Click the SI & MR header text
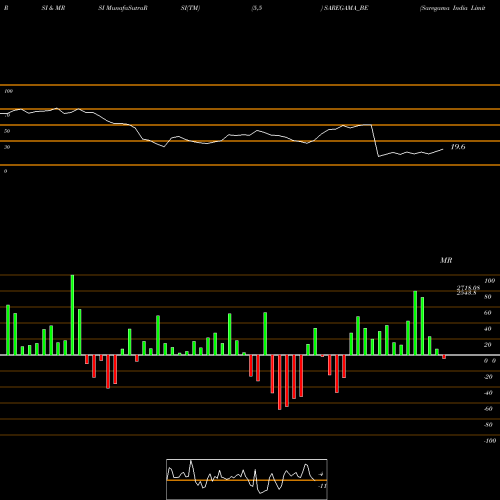This screenshot has width=500, height=500. pos(53,8)
